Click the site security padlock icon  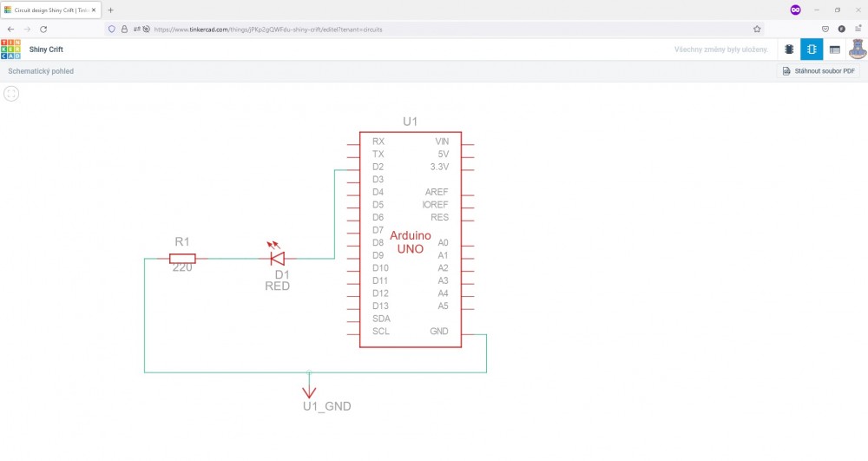click(123, 29)
